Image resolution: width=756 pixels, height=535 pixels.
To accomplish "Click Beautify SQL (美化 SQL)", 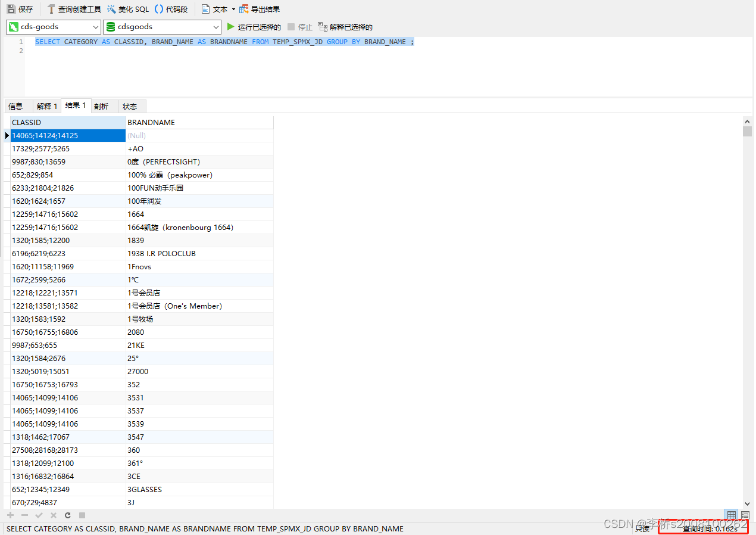I will [x=128, y=9].
